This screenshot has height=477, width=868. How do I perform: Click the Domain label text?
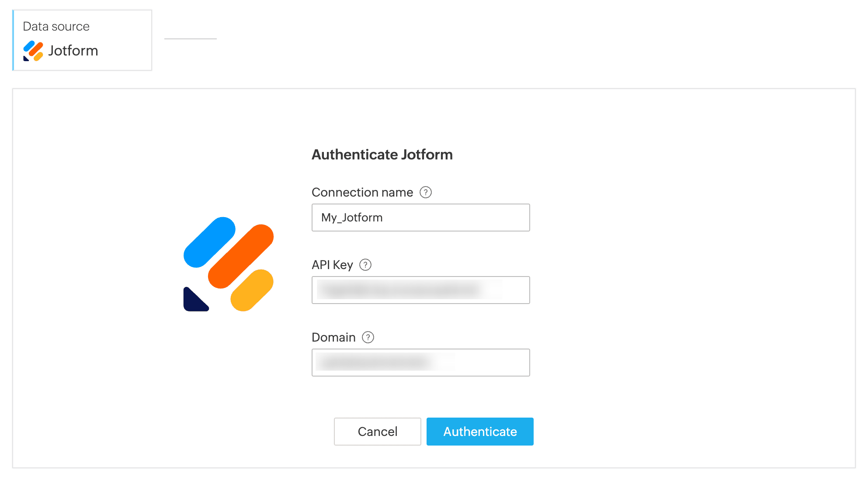point(333,337)
